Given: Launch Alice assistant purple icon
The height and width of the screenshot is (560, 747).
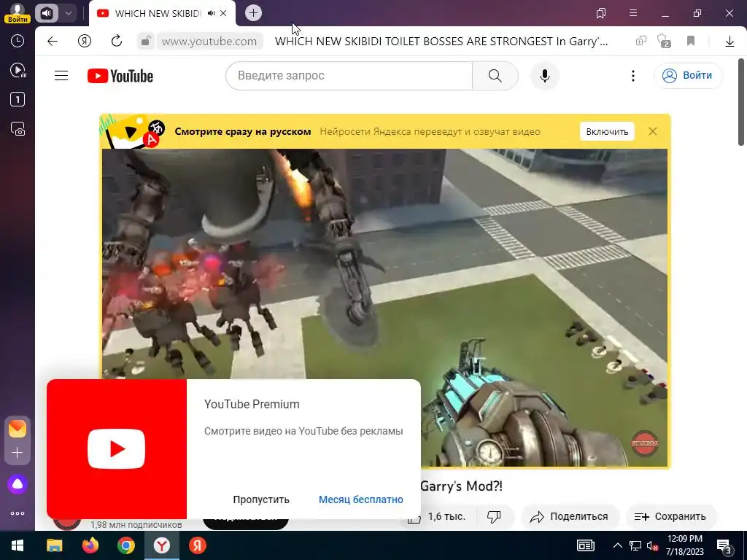Looking at the screenshot, I should [x=18, y=484].
